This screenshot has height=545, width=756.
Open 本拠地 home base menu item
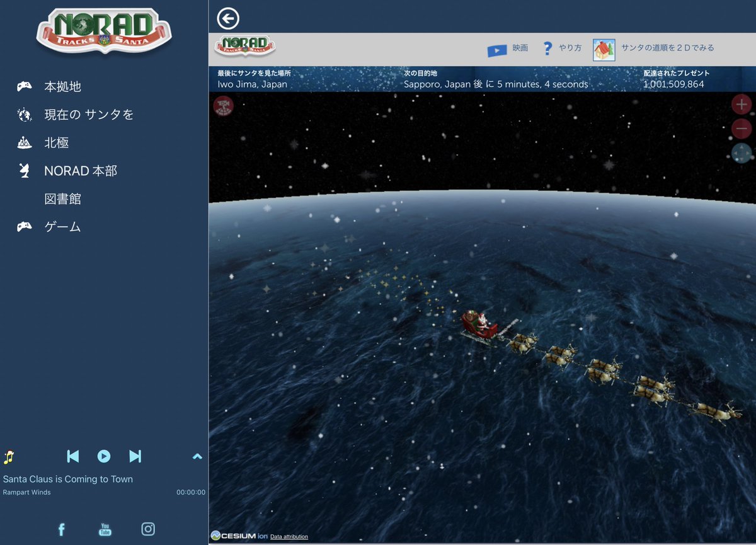click(x=62, y=86)
